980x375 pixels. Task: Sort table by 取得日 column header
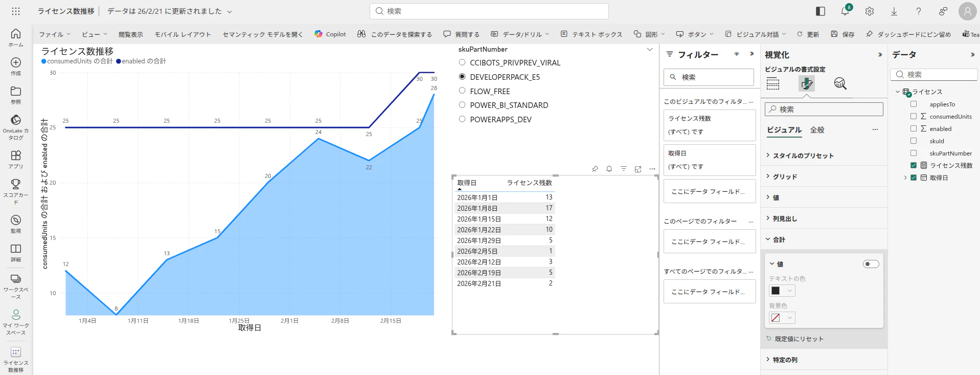[466, 183]
